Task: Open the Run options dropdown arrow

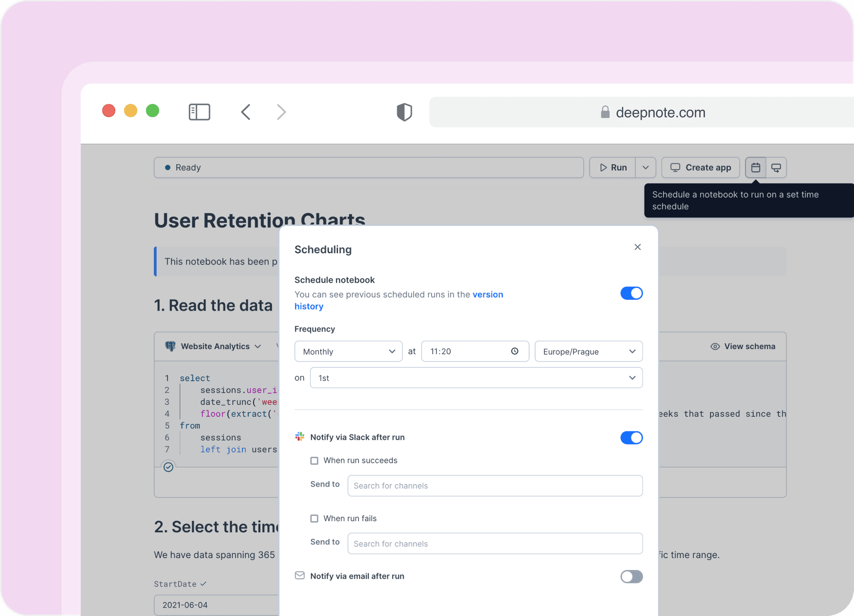Action: pyautogui.click(x=646, y=168)
